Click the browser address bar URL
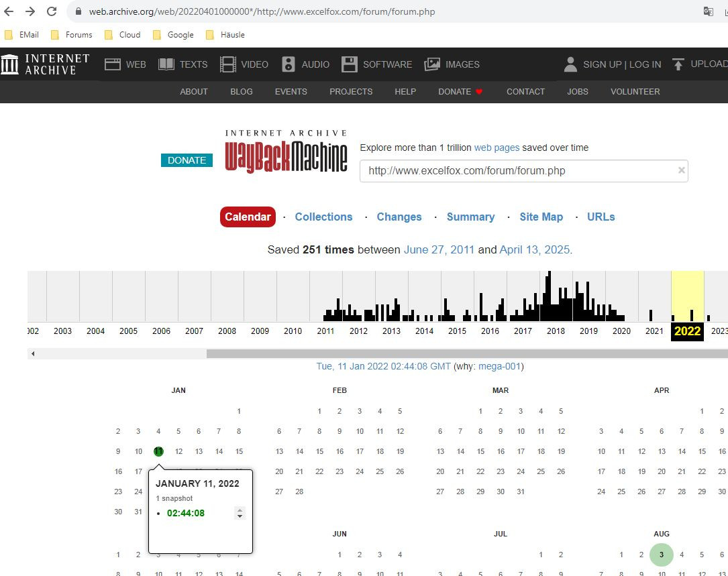The width and height of the screenshot is (728, 576). [262, 11]
